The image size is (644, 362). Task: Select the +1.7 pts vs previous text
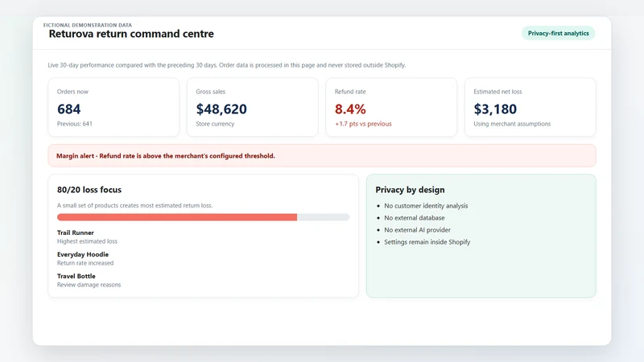pyautogui.click(x=363, y=124)
